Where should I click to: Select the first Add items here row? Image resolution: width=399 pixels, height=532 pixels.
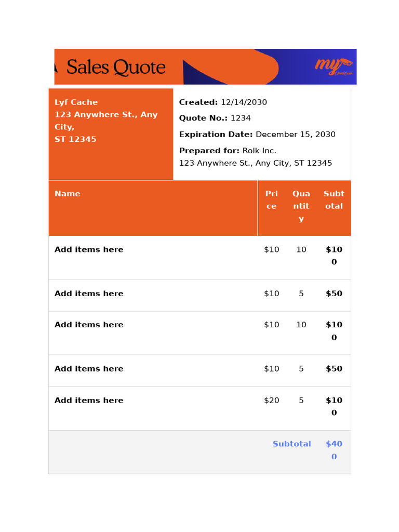[199, 258]
